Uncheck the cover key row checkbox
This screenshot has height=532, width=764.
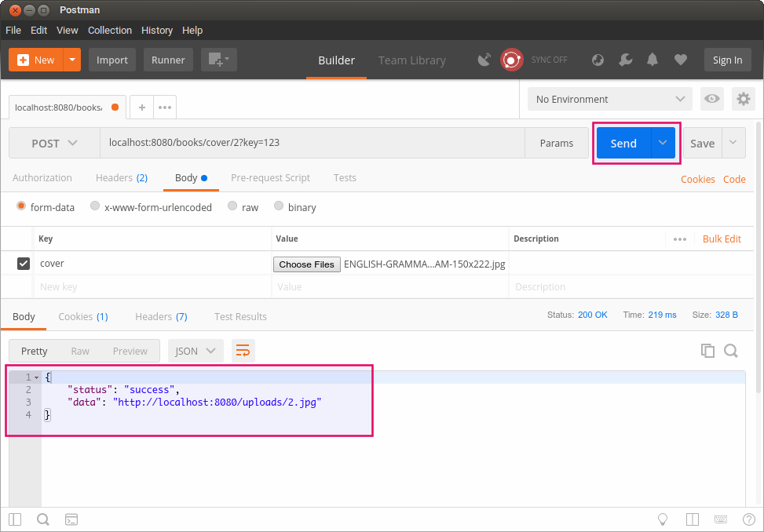click(x=24, y=264)
